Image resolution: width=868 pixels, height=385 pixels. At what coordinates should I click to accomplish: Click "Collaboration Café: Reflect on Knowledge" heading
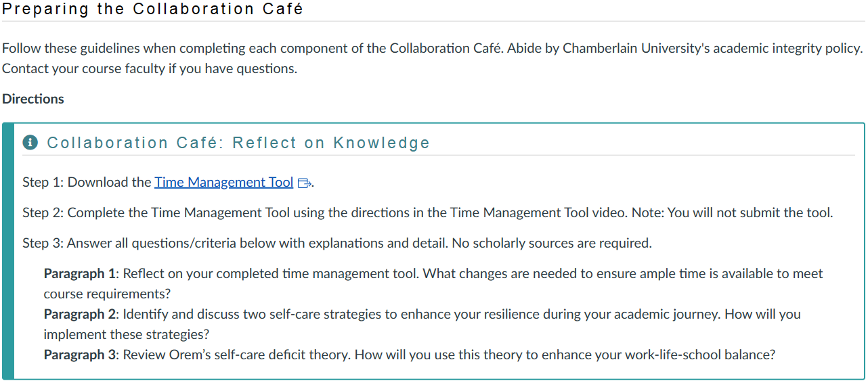point(238,143)
